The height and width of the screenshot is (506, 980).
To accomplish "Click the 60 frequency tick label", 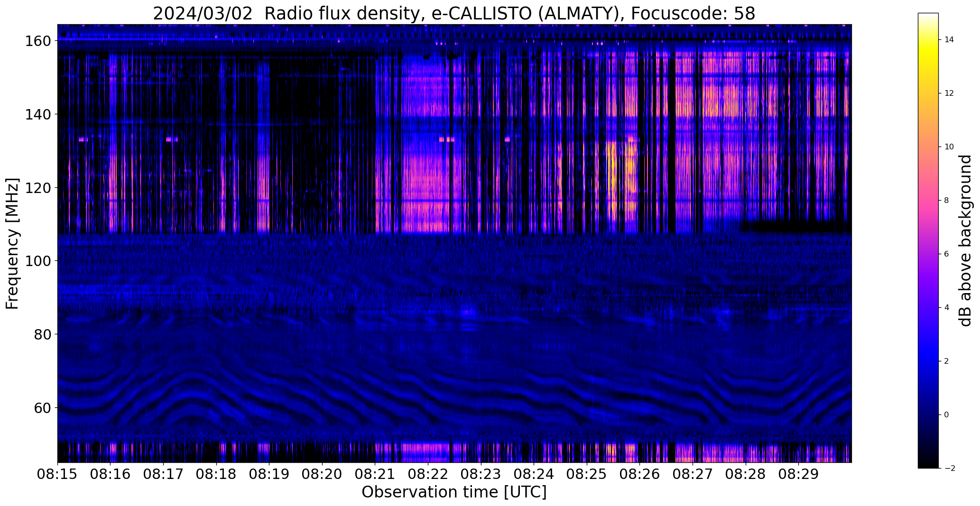I will click(x=43, y=408).
